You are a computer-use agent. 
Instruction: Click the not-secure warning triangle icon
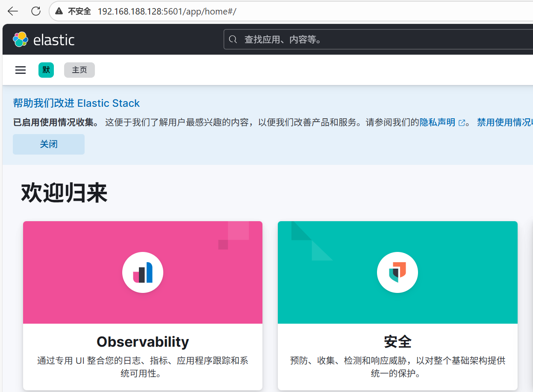click(x=59, y=12)
